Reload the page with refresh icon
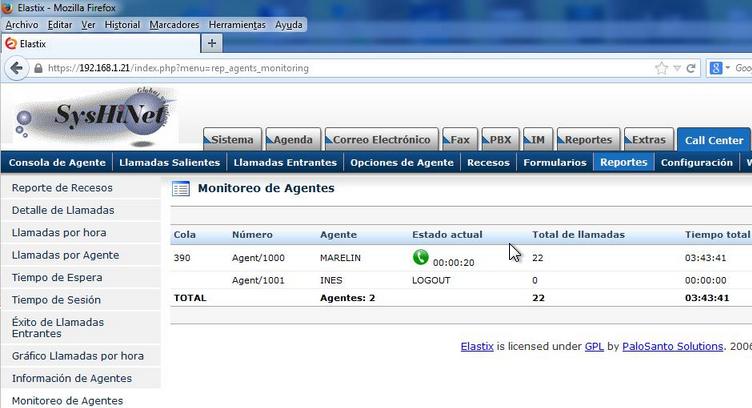 click(x=691, y=68)
